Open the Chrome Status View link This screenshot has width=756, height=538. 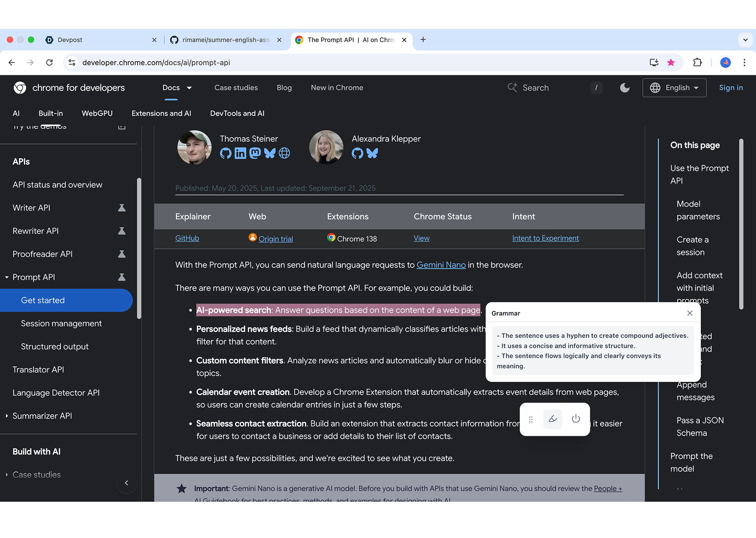point(422,238)
